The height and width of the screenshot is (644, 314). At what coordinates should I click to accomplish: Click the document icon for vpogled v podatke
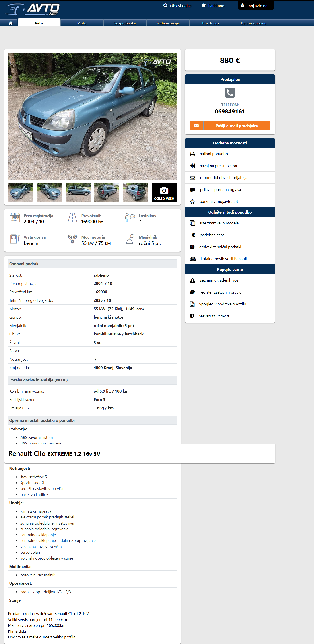192,304
